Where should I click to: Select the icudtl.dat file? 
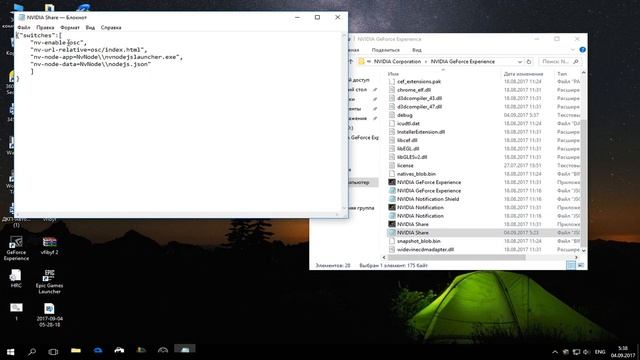click(x=408, y=124)
